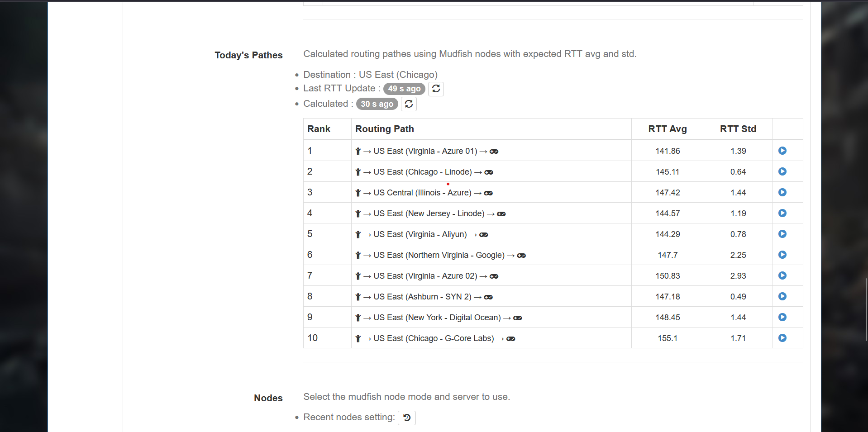Click the page scrollbar thumb
This screenshot has height=432, width=868.
[866, 310]
